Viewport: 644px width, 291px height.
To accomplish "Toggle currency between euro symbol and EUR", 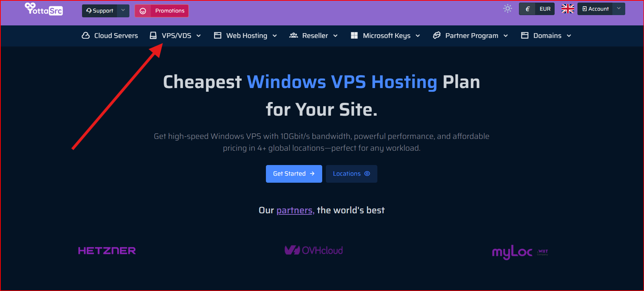I will [537, 8].
